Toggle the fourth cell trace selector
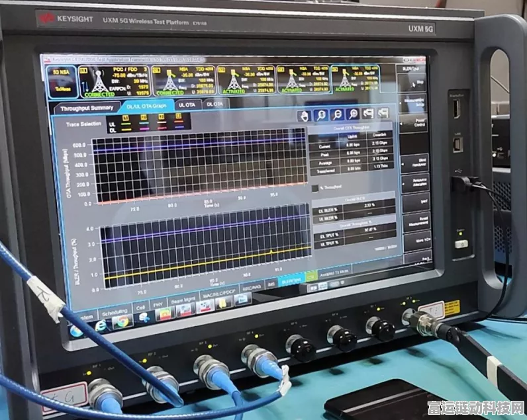 tap(179, 116)
